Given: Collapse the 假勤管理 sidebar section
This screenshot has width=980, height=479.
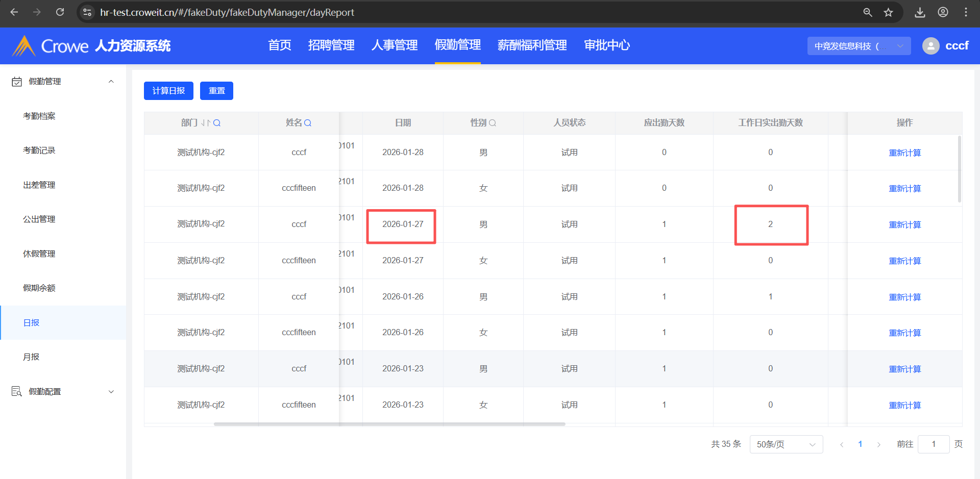Looking at the screenshot, I should click(111, 82).
